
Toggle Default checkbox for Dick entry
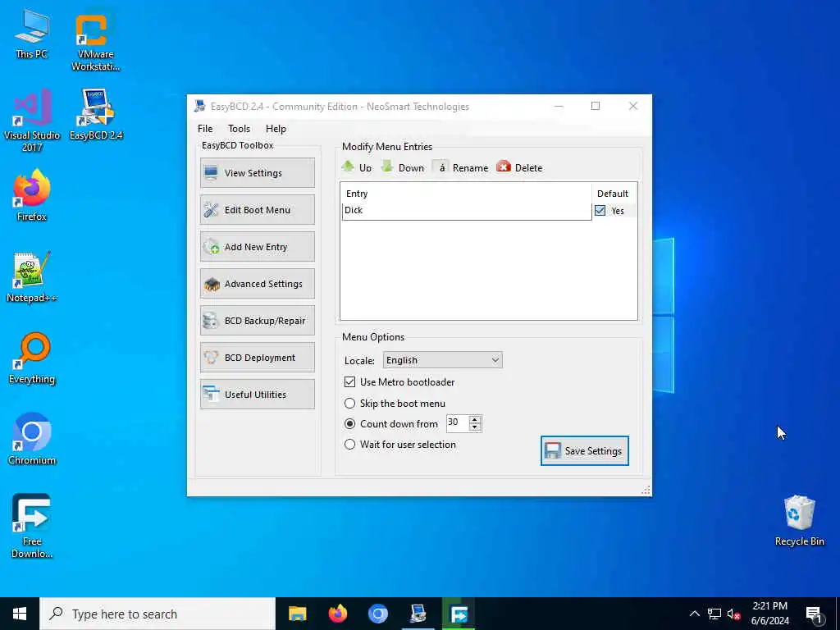[x=600, y=211]
